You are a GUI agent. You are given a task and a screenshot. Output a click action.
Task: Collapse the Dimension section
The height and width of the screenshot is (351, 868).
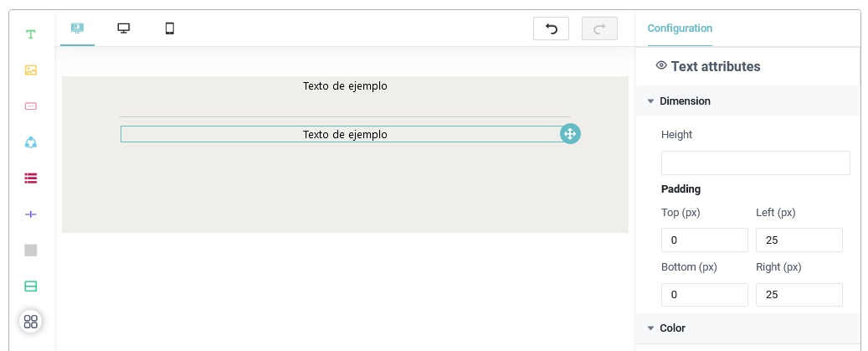[650, 101]
